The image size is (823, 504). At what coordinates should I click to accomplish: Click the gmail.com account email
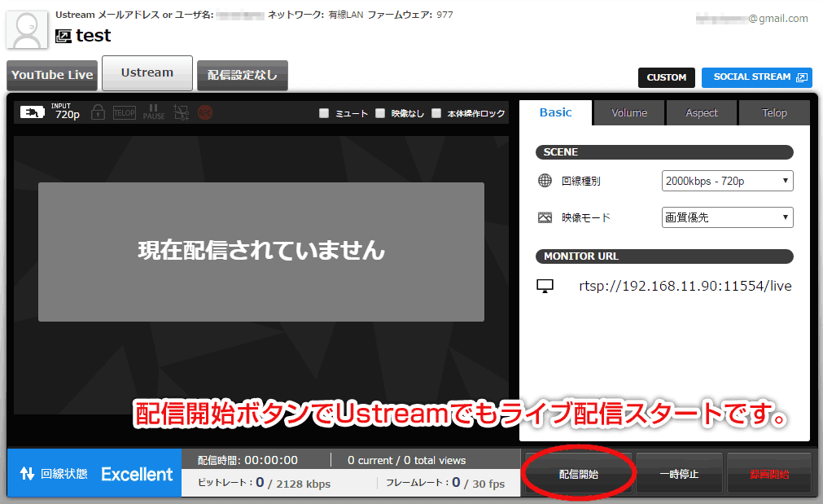click(751, 19)
